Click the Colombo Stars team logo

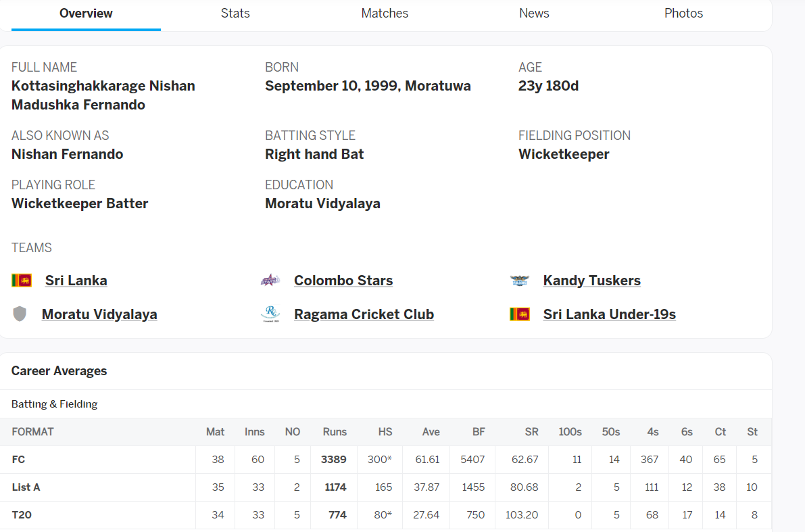(270, 281)
